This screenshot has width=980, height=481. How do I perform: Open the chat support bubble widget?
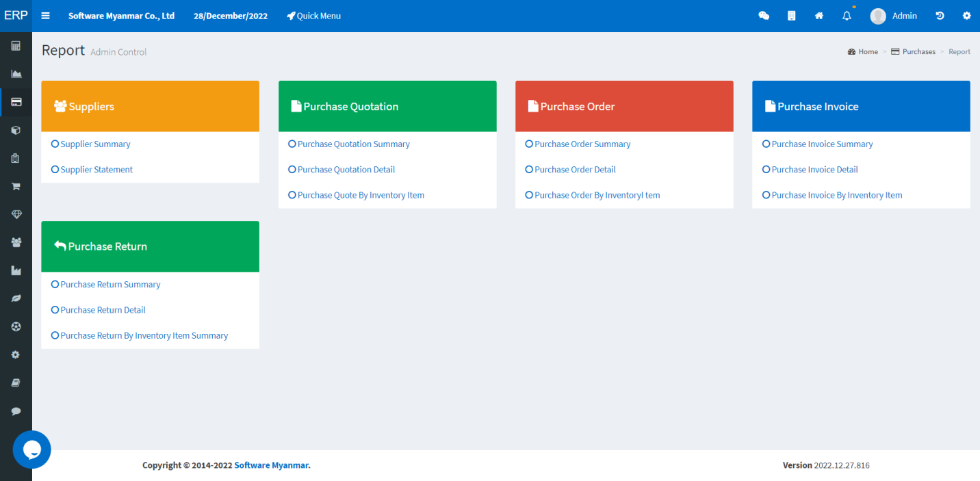point(31,450)
